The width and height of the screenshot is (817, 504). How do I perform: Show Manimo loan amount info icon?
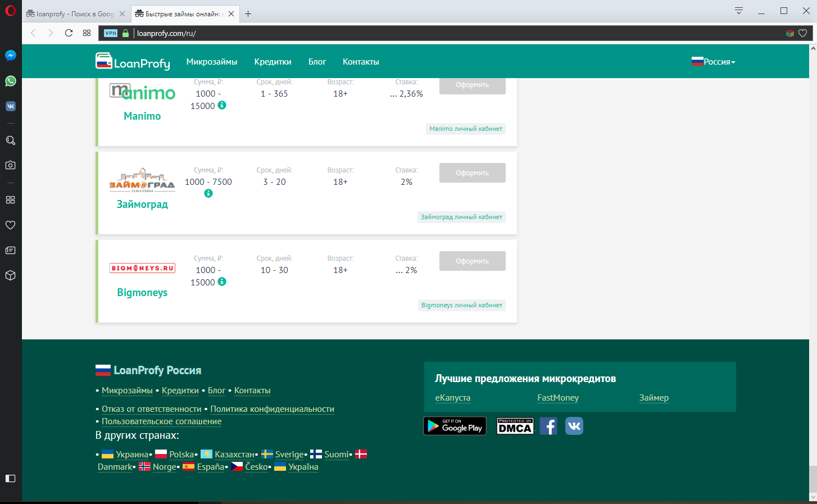click(222, 105)
